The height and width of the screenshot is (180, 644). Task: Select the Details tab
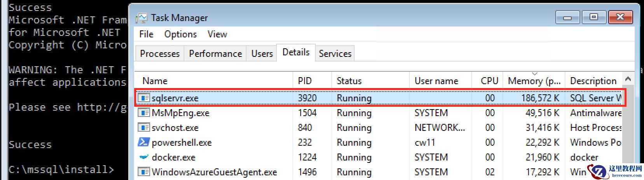pos(296,52)
